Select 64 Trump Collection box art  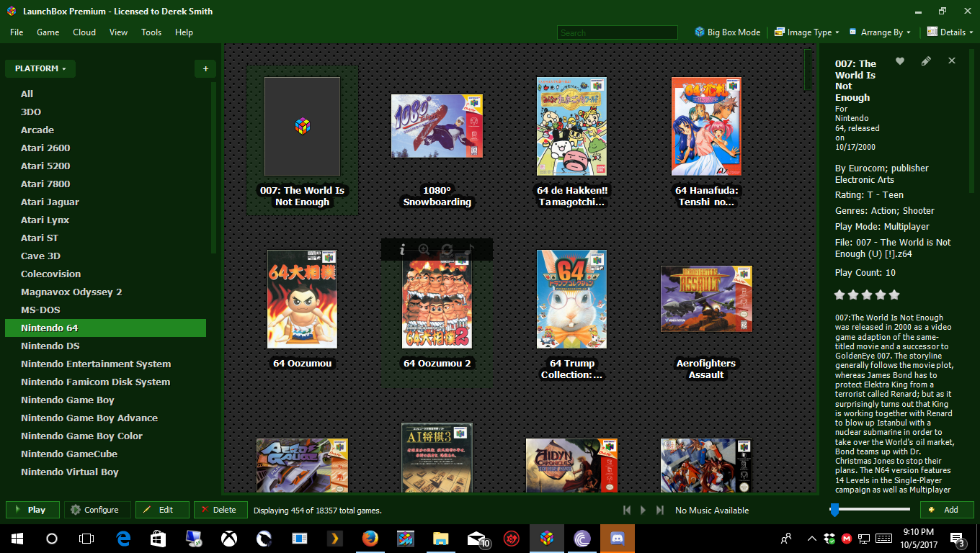point(571,299)
